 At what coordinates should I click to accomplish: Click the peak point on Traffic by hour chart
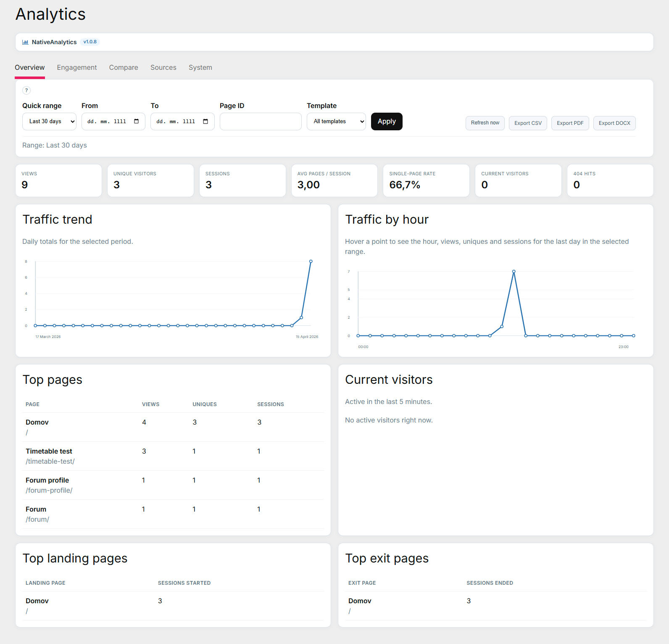coord(514,272)
